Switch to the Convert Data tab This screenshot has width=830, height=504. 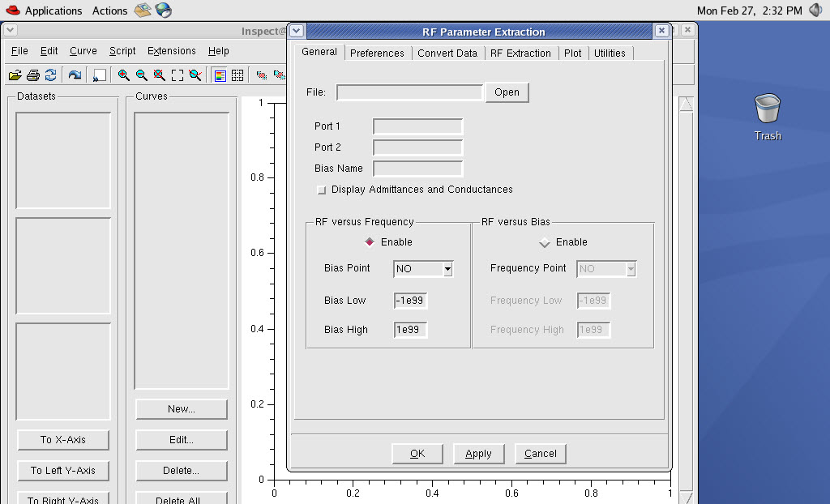(447, 53)
